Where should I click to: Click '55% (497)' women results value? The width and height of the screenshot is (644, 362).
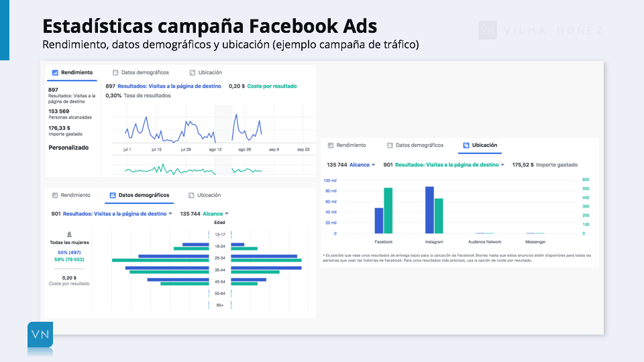pos(69,253)
